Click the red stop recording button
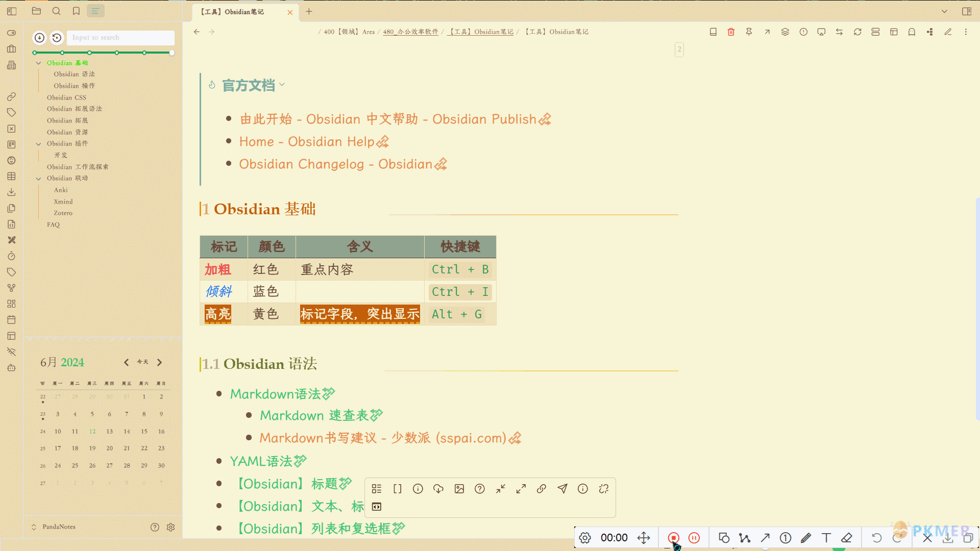Image resolution: width=980 pixels, height=551 pixels. [x=673, y=538]
